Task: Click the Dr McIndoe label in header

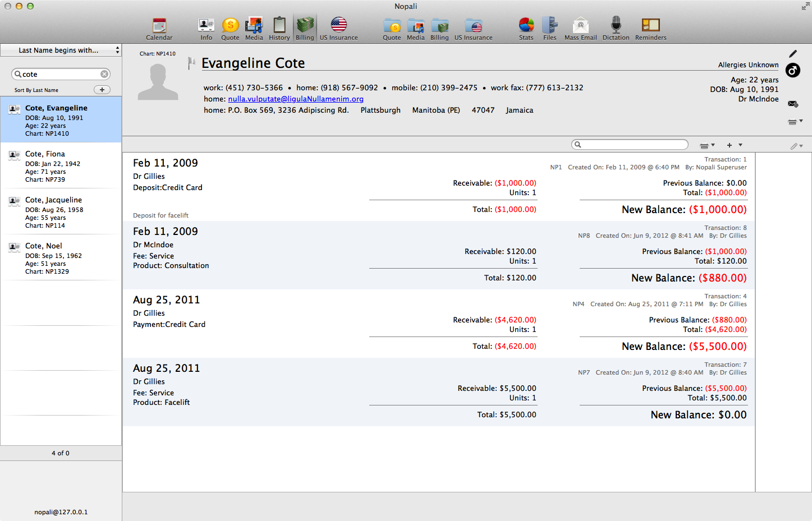Action: 758,99
